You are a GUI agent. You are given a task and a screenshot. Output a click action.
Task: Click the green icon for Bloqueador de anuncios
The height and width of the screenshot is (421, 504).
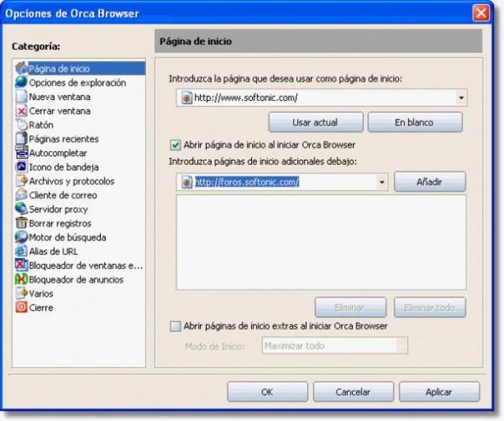pos(21,279)
